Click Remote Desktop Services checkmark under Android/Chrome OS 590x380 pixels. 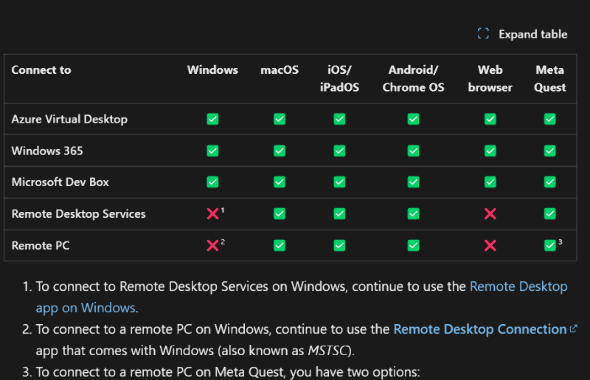pos(413,214)
